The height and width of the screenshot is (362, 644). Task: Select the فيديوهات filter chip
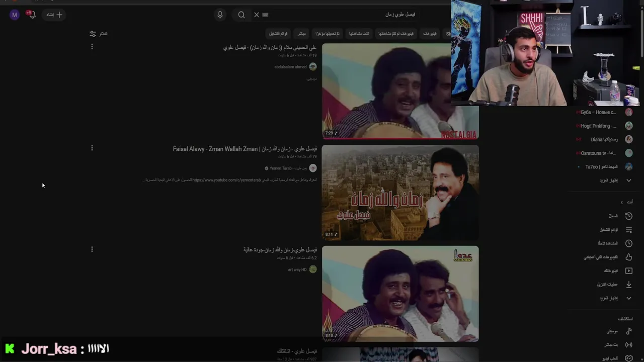[430, 34]
